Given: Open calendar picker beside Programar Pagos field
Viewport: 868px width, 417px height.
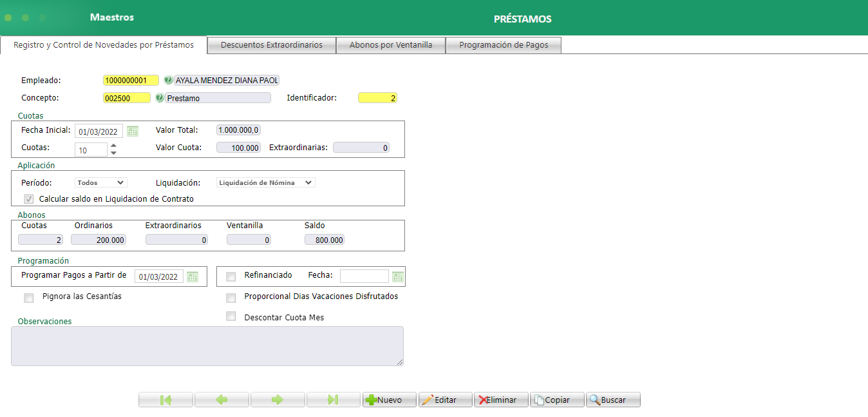Looking at the screenshot, I should [192, 276].
